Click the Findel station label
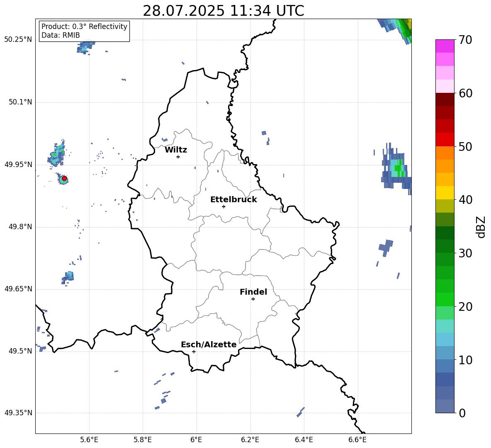 pos(253,292)
